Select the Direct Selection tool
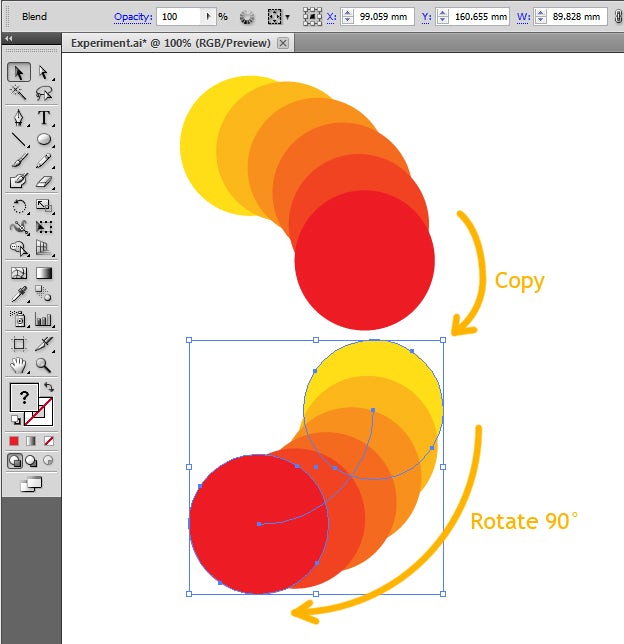Viewport: 624px width, 644px height. pos(44,73)
